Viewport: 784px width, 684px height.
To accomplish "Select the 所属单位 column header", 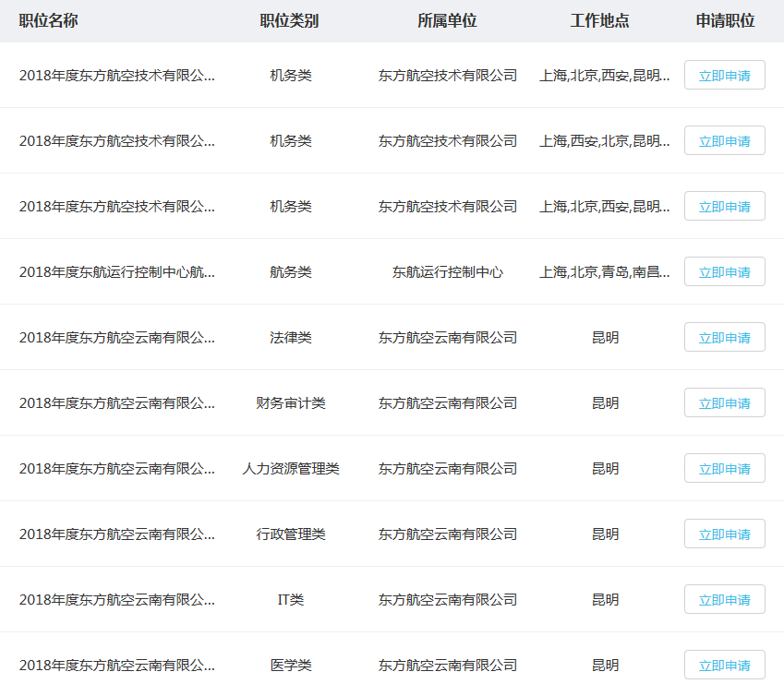I will 447,21.
